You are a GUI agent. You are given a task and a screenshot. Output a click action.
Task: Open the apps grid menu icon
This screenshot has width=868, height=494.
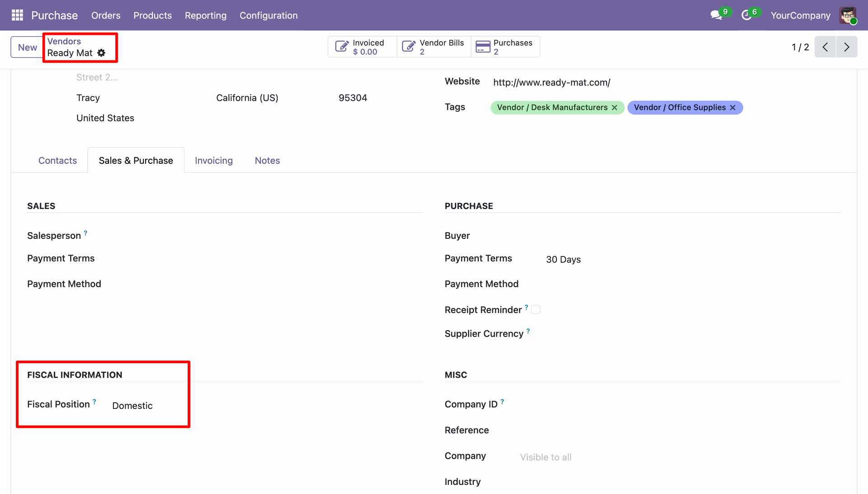point(17,15)
